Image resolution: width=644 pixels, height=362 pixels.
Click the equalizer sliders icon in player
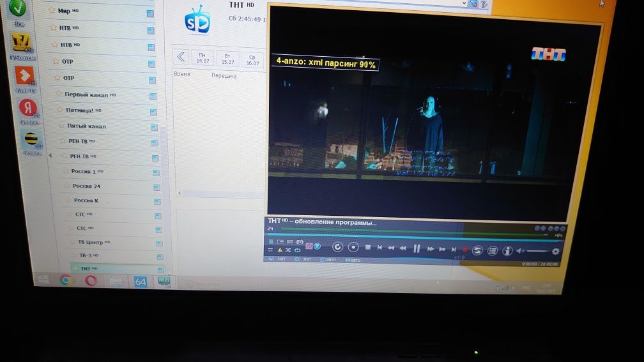pyautogui.click(x=270, y=250)
